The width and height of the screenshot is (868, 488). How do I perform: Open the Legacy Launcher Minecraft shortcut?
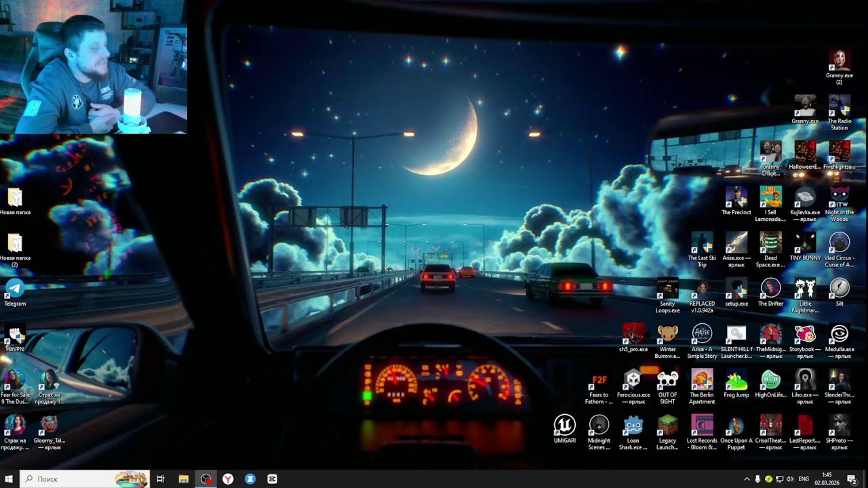667,432
